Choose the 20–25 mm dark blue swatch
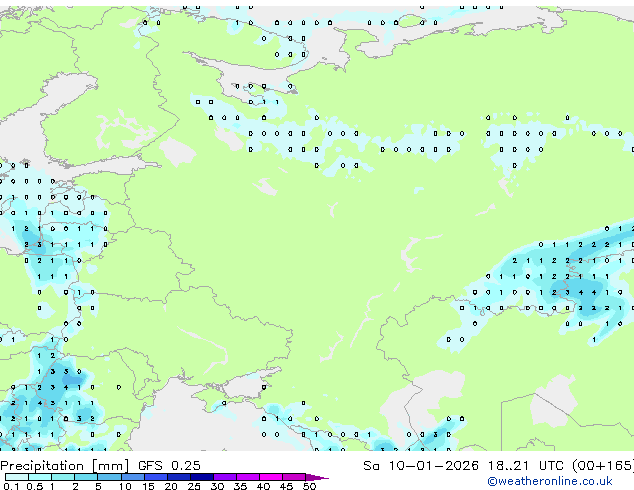Viewport: 634px width, 490px height. click(x=179, y=477)
